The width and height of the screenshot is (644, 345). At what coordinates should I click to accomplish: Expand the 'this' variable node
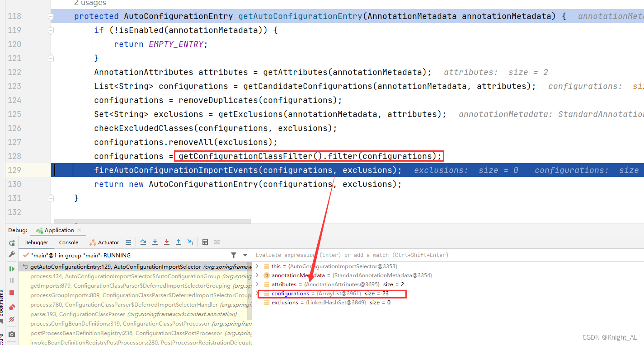(x=258, y=266)
